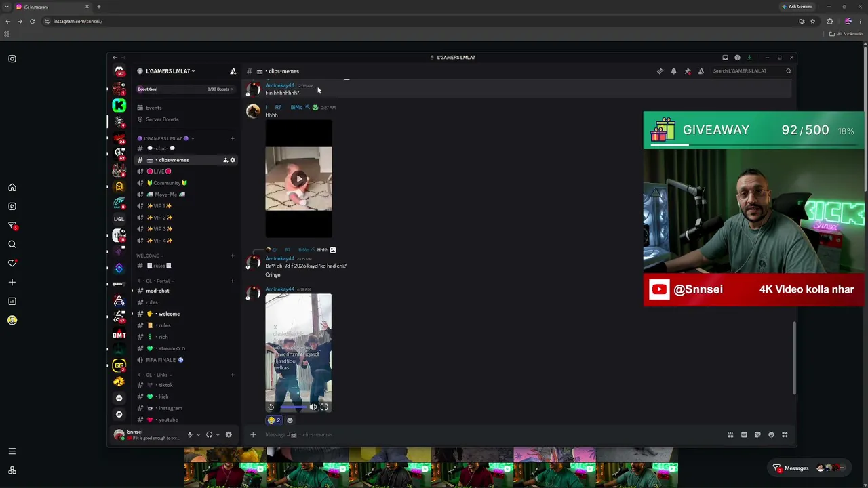Open Discord inbox icon

[x=725, y=58]
